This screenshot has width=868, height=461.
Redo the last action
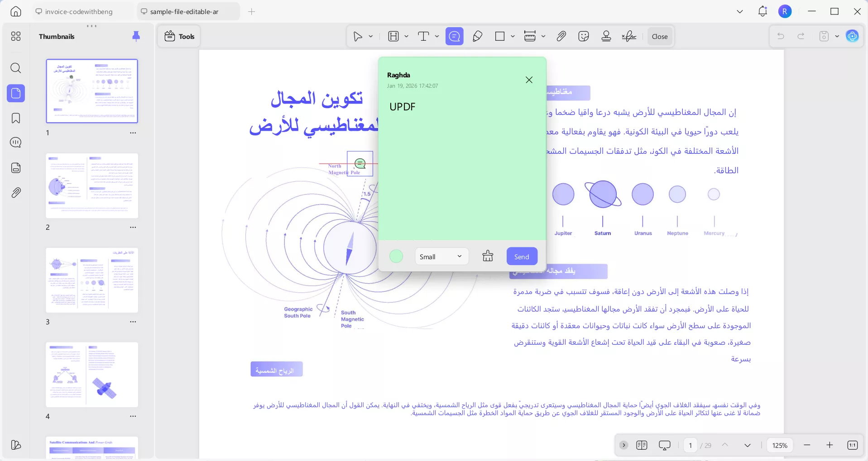[x=801, y=36]
